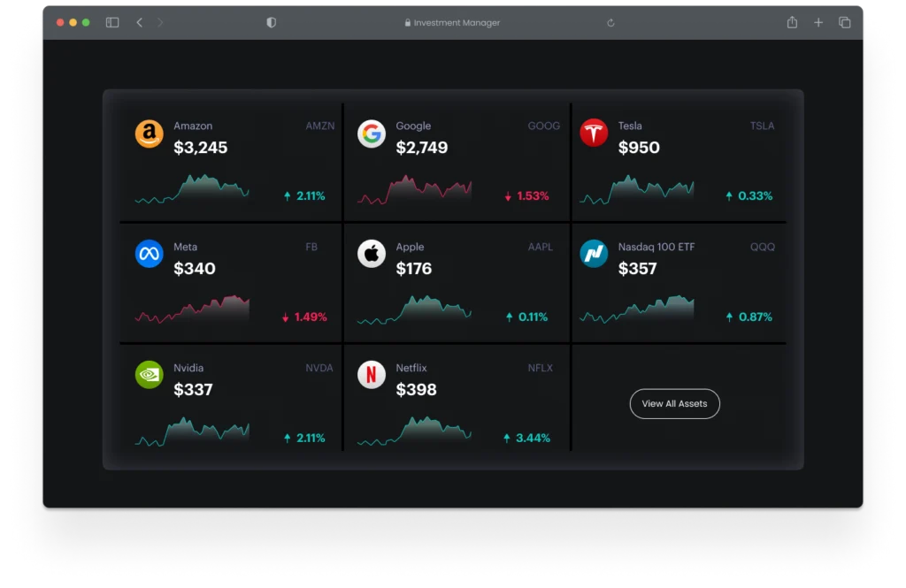The width and height of the screenshot is (906, 588).
Task: Select the Netflix logo icon
Action: coord(372,374)
